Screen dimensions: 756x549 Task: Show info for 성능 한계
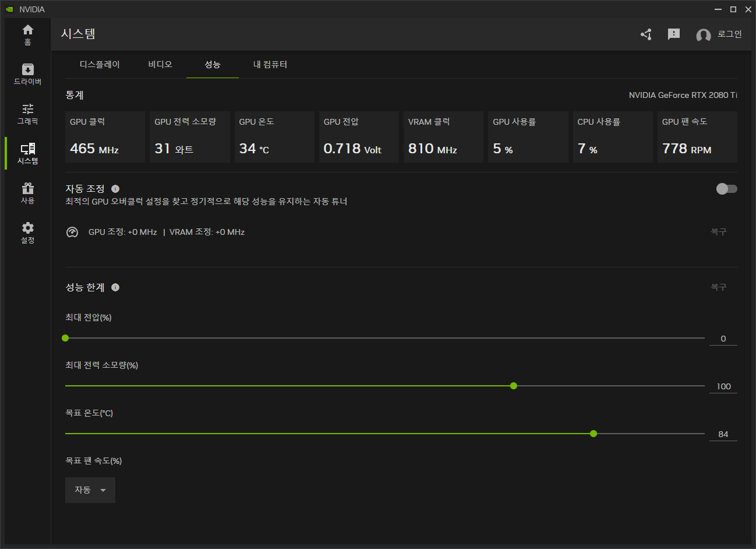click(115, 287)
